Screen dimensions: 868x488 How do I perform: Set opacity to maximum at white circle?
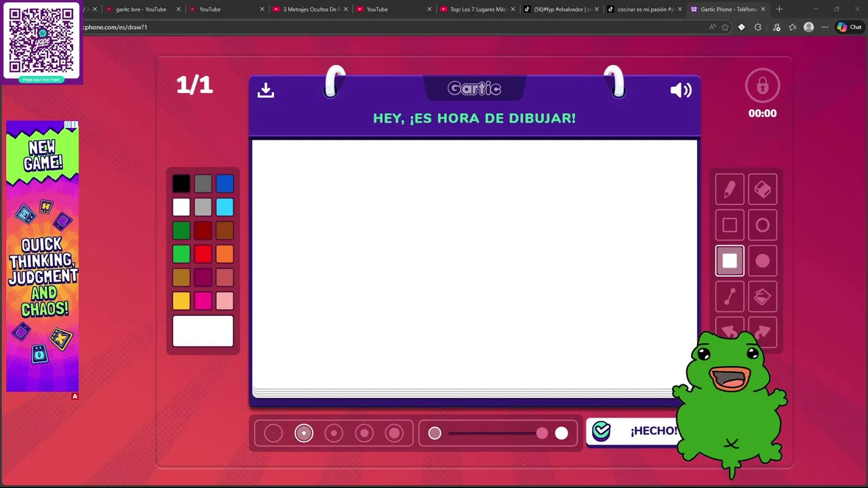tap(561, 433)
